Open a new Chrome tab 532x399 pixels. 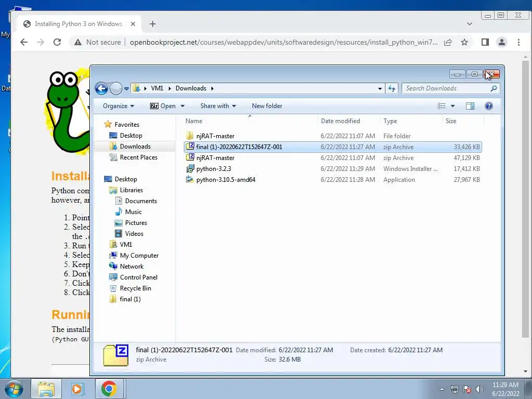click(x=153, y=24)
